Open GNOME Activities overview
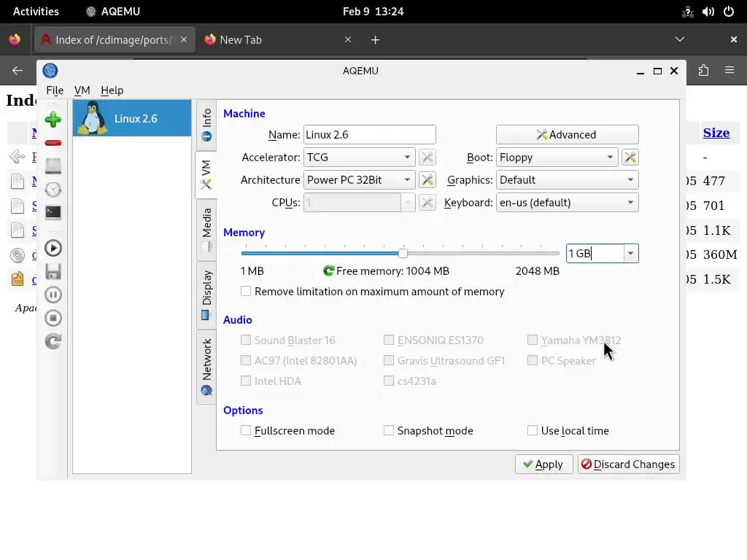 point(36,12)
